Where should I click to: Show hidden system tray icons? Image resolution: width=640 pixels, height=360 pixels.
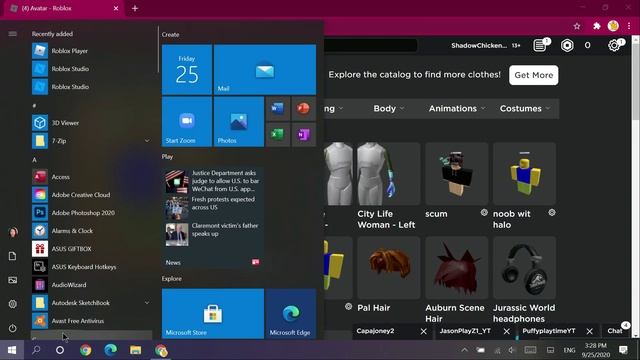[464, 350]
